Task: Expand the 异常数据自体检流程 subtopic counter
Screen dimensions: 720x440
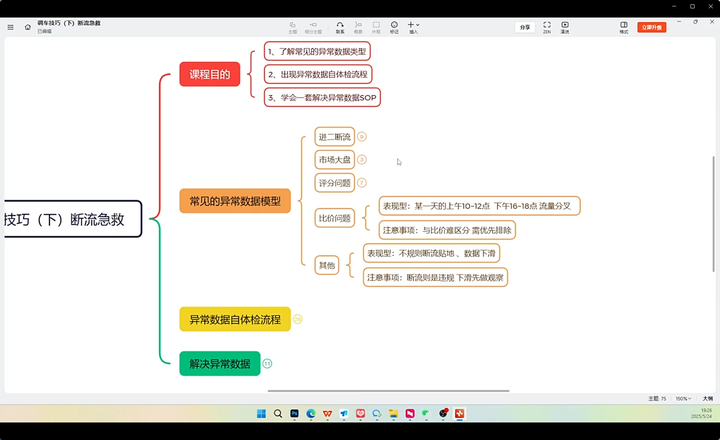Action: click(x=298, y=319)
